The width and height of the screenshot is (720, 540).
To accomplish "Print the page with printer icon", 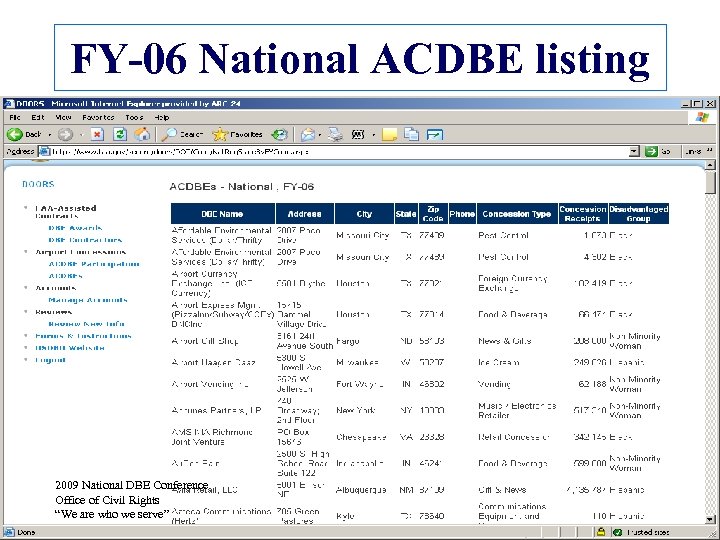I will click(x=336, y=134).
